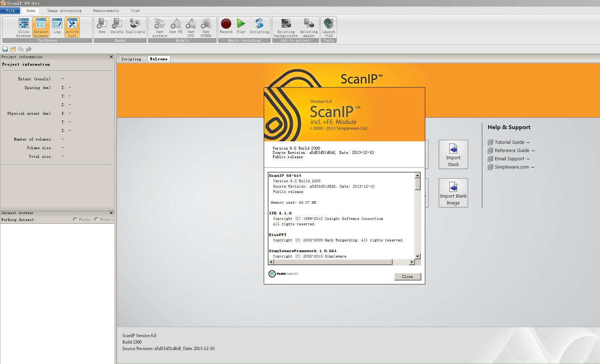Screen dimensions: 600x364
Task: Click the Undo arrow icon
Action: [x=21, y=49]
